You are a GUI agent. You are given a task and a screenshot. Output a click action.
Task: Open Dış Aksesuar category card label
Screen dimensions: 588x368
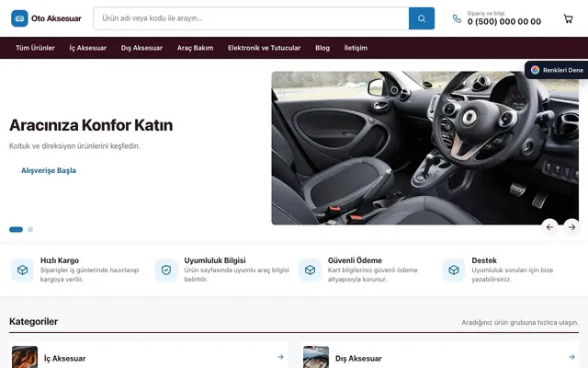coord(358,359)
